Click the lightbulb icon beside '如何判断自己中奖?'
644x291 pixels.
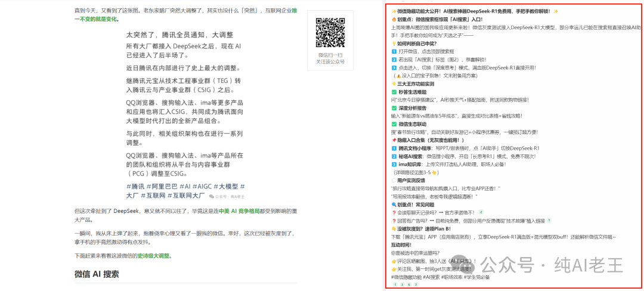coord(394,44)
